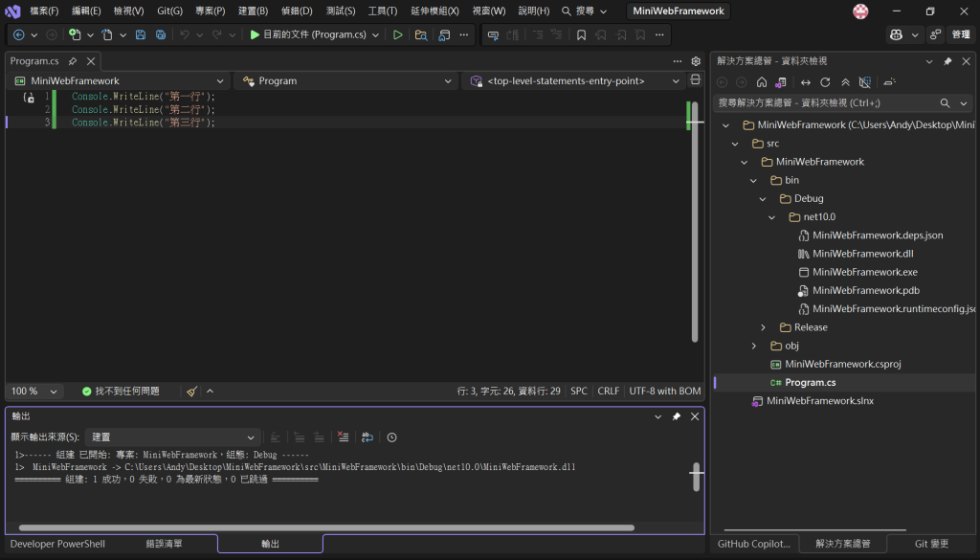Click the 找不到任何問題 status indicator
The width and height of the screenshot is (980, 560).
[121, 392]
